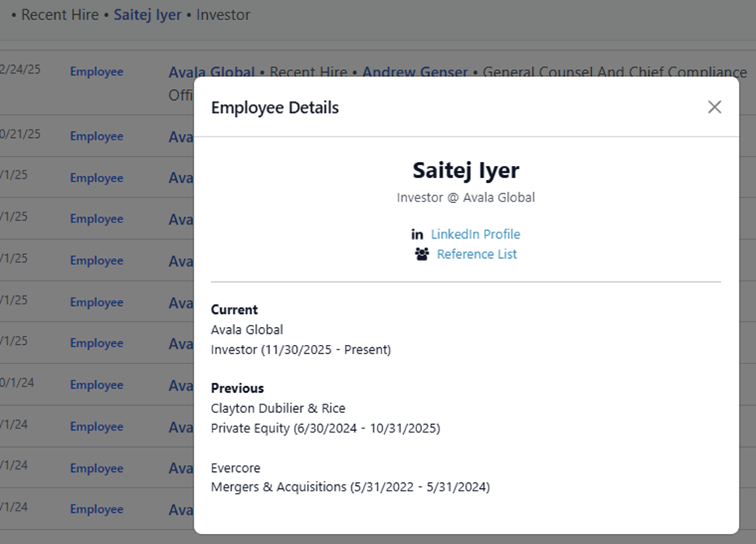Click Employee label in the 2/24/25 row

pyautogui.click(x=96, y=71)
